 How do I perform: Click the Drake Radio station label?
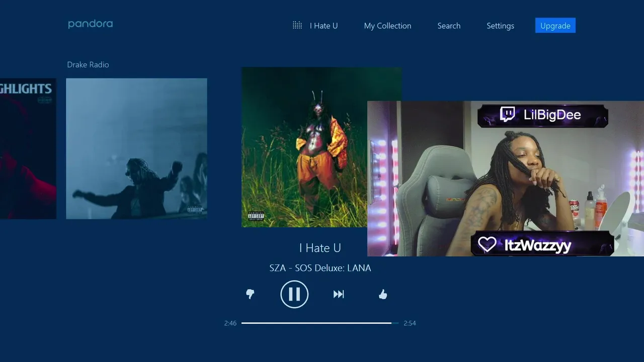(x=88, y=64)
